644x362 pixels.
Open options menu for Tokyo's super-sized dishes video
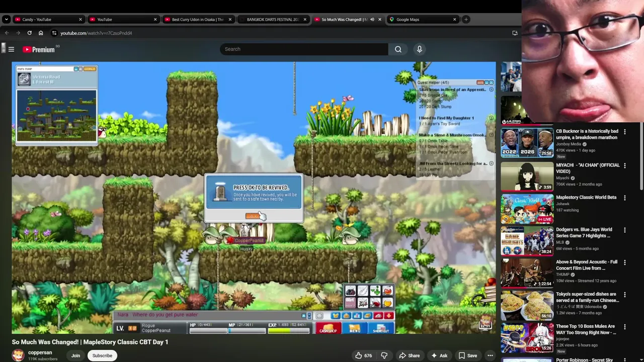[x=625, y=295]
